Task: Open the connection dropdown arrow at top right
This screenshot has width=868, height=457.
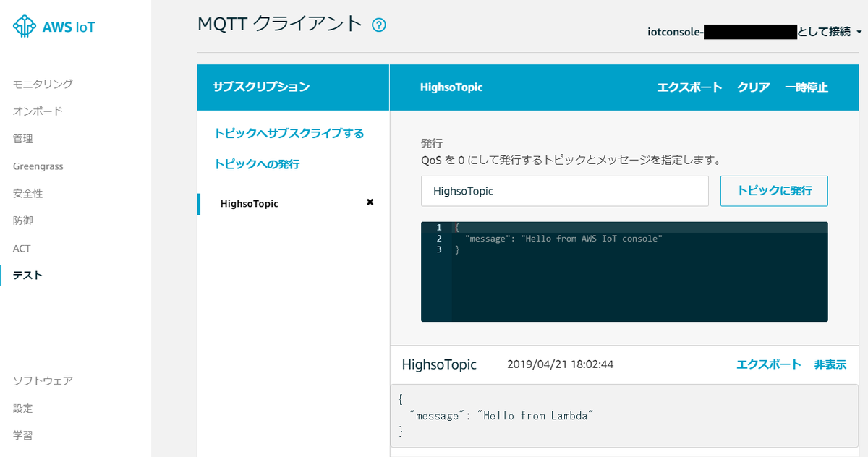Action: point(859,32)
